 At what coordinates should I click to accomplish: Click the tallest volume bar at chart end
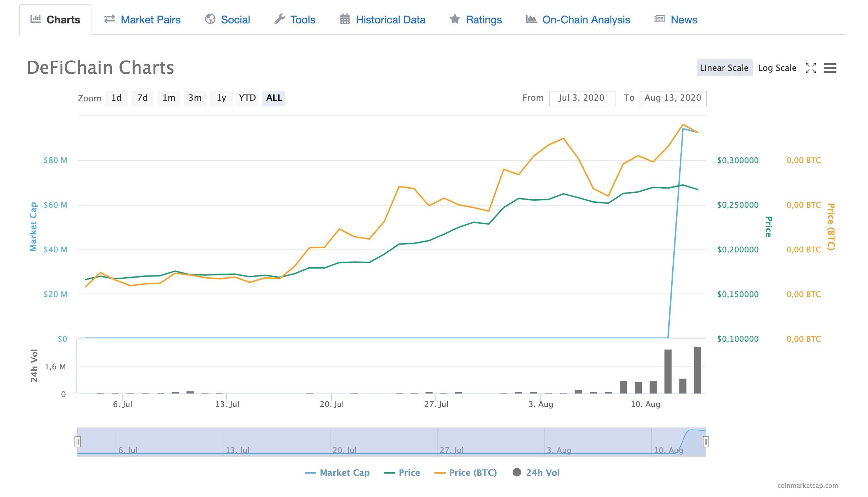click(698, 370)
